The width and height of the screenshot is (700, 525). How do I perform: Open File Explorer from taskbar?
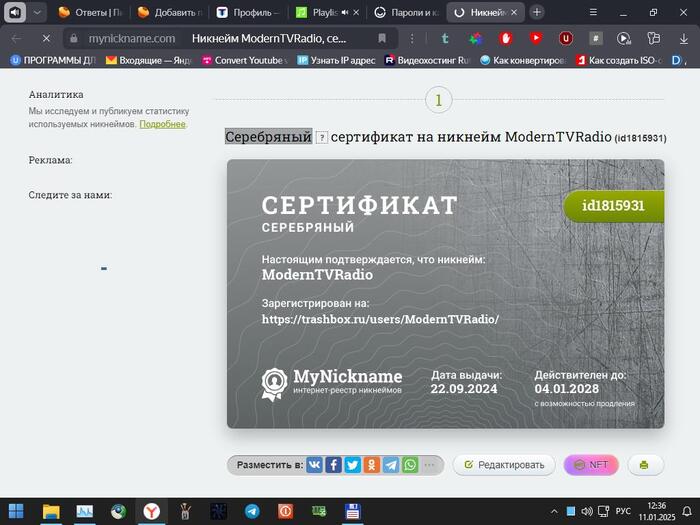point(51,512)
